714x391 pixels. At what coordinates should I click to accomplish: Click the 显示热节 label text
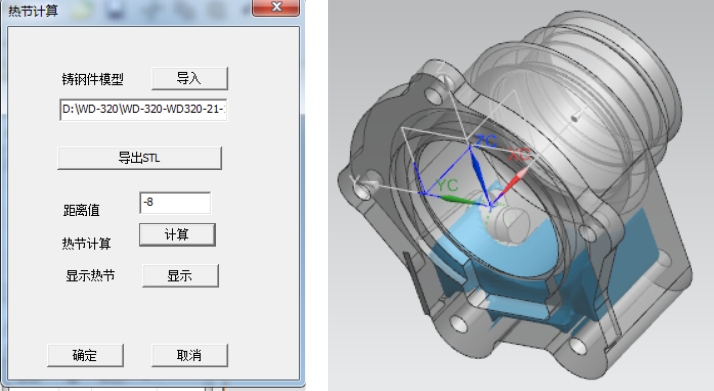tap(90, 275)
